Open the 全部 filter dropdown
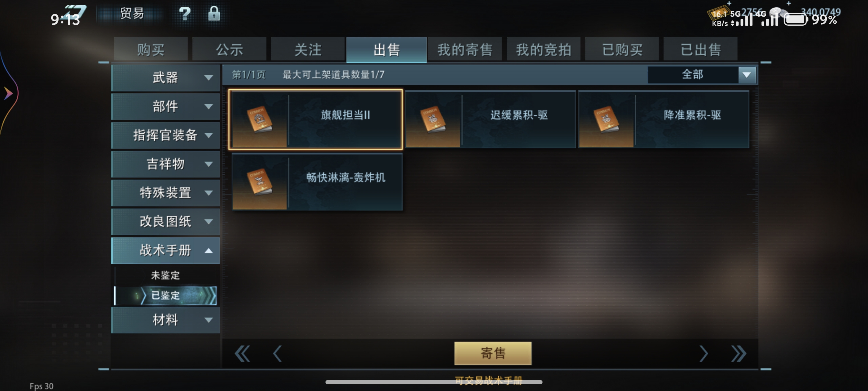Image resolution: width=868 pixels, height=391 pixels. click(x=702, y=75)
